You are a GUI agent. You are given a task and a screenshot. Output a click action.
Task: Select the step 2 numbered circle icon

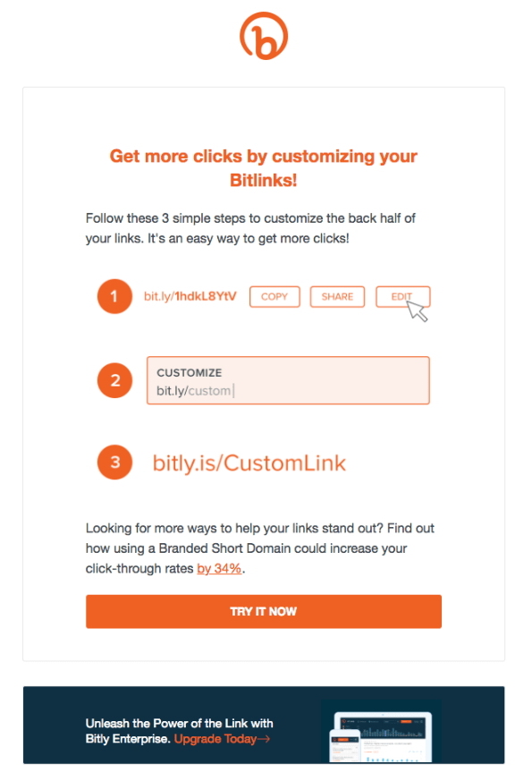[114, 380]
